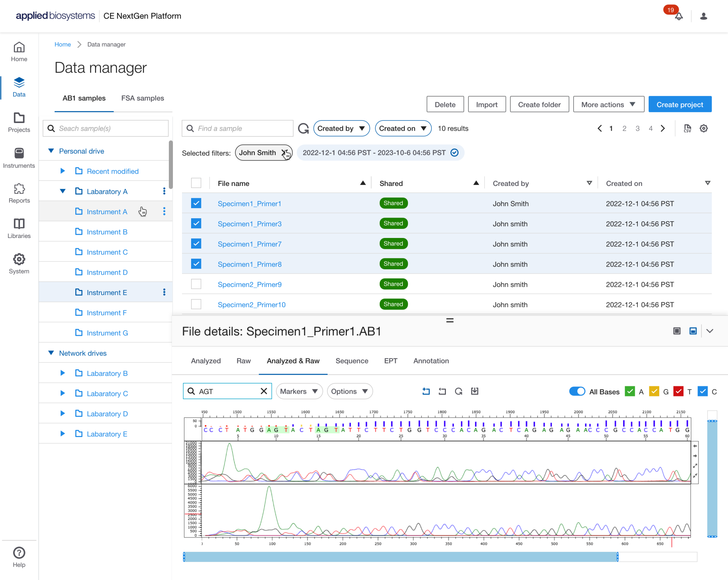728x580 pixels.
Task: Expand the Labaratory B folder
Action: coord(63,373)
